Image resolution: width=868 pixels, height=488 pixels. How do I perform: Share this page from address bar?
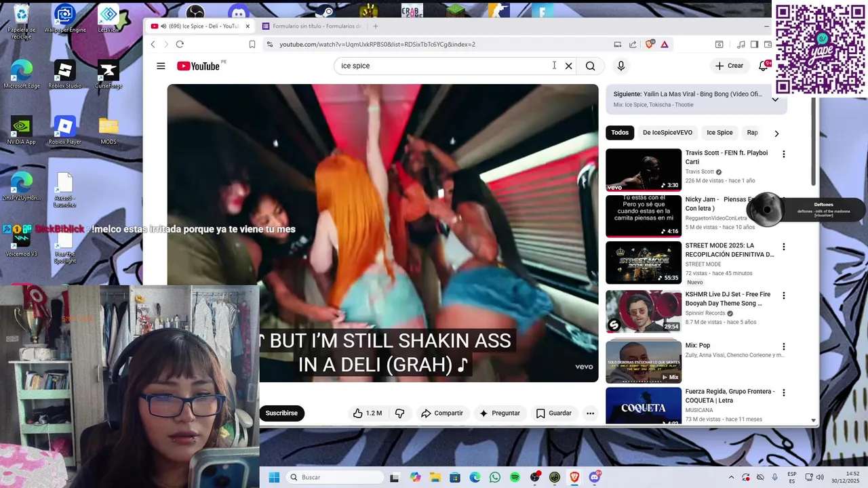(x=633, y=44)
